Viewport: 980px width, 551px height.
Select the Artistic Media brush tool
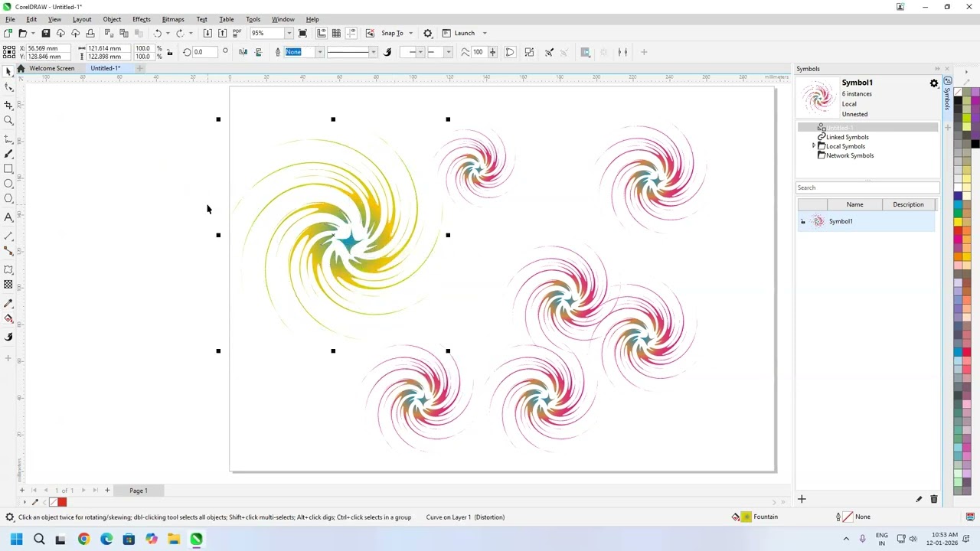point(8,154)
